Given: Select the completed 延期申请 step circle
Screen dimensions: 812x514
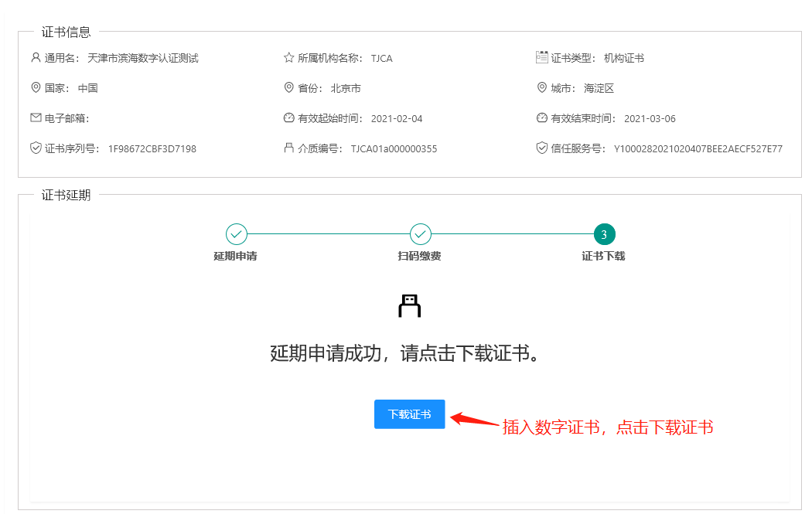Looking at the screenshot, I should coord(236,233).
